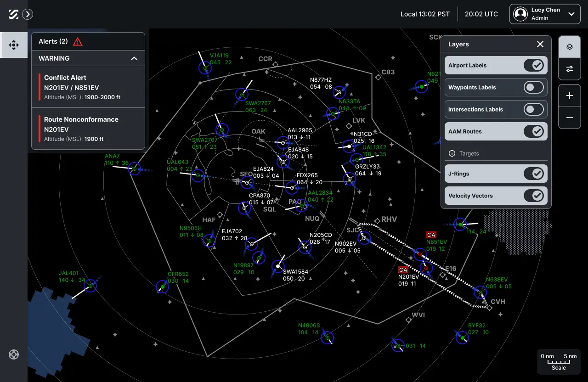The height and width of the screenshot is (382, 588).
Task: Select the BYF32 aircraft target
Action: click(x=462, y=338)
